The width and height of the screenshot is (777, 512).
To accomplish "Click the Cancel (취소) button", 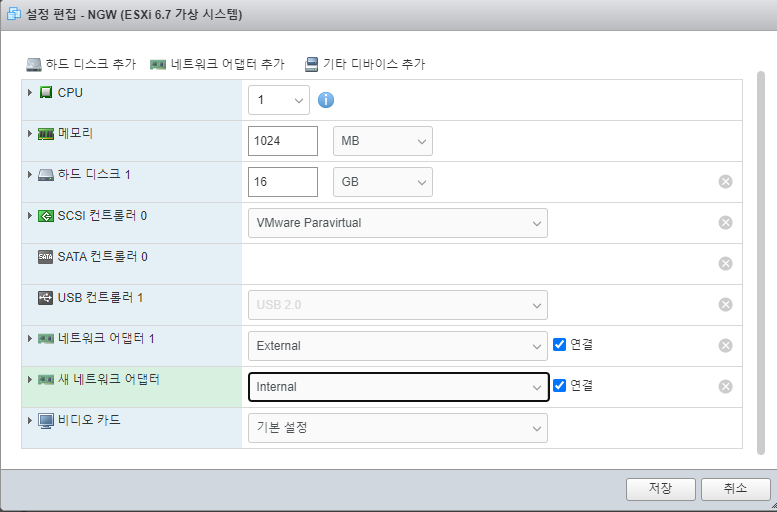I will (735, 489).
